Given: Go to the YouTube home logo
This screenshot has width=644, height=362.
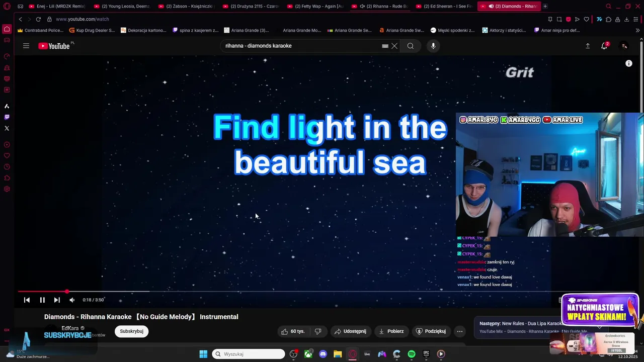Looking at the screenshot, I should [54, 46].
